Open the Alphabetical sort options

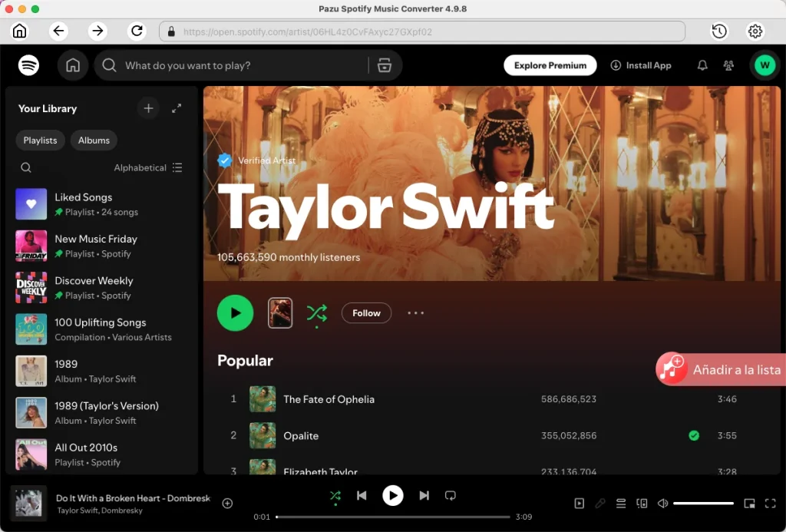(x=147, y=167)
